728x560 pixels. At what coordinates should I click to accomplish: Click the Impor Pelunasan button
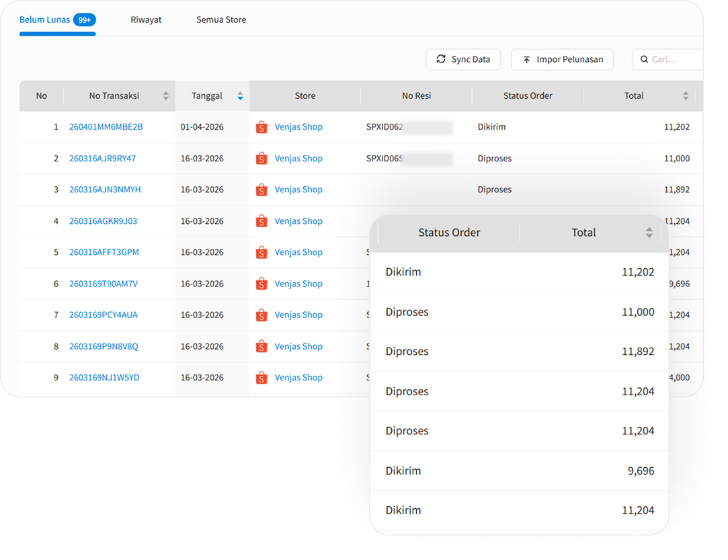pos(562,59)
